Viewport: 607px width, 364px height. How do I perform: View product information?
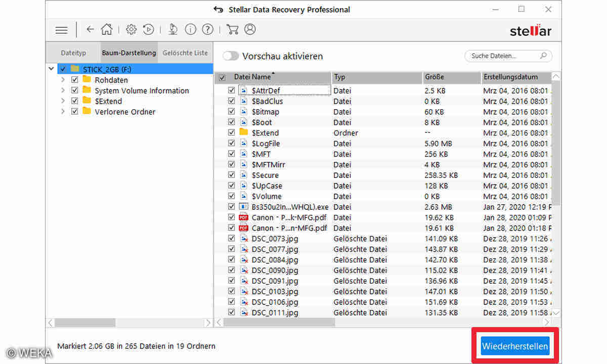pos(190,29)
